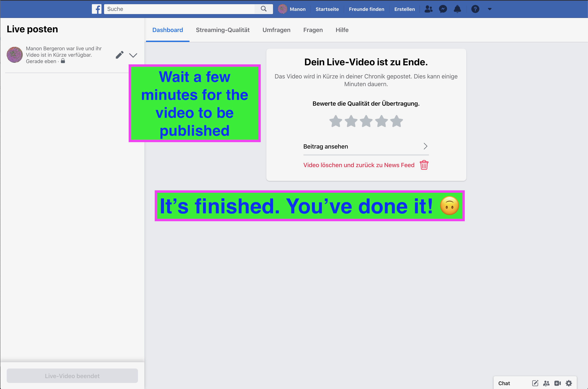Start new message in Chat bar
Viewport: 588px width, 389px height.
pos(535,383)
